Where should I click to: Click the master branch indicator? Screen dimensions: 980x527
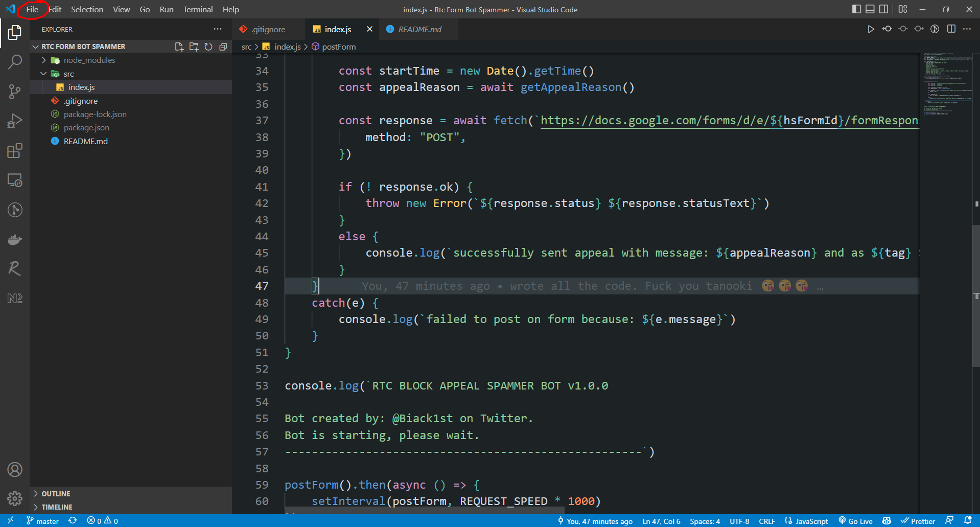point(42,521)
